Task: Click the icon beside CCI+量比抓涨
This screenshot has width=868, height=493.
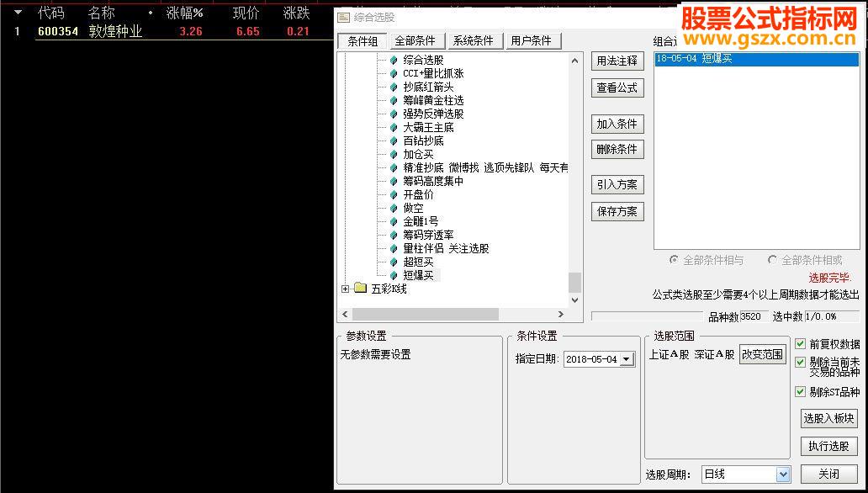Action: click(x=394, y=74)
